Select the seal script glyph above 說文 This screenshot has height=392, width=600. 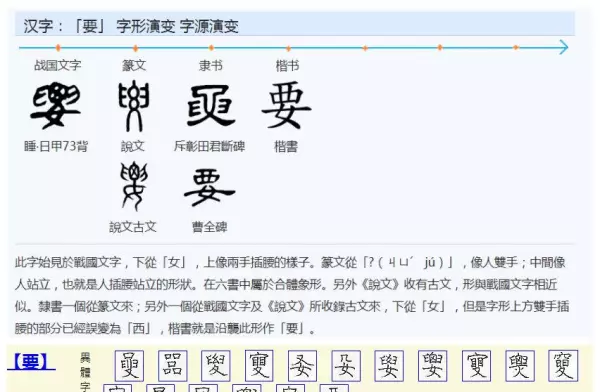pos(133,106)
